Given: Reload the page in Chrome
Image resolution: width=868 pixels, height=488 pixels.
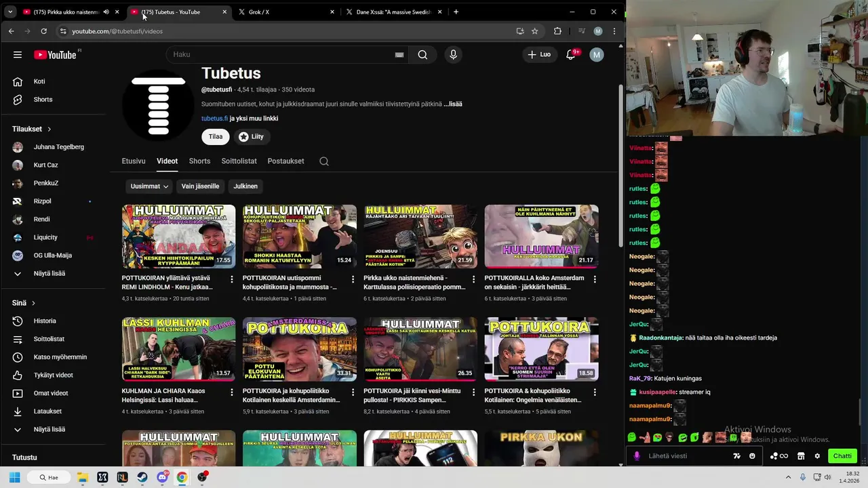Looking at the screenshot, I should 43,31.
